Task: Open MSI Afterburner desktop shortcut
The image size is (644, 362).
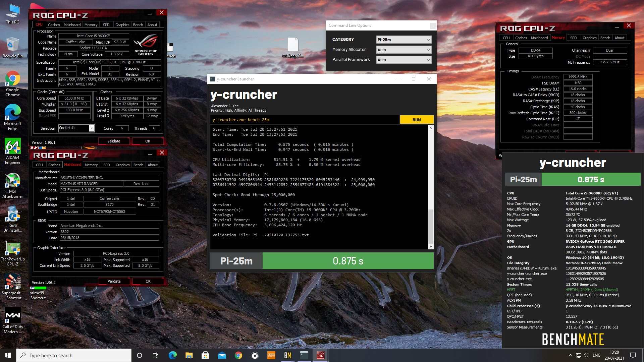Action: [12, 185]
